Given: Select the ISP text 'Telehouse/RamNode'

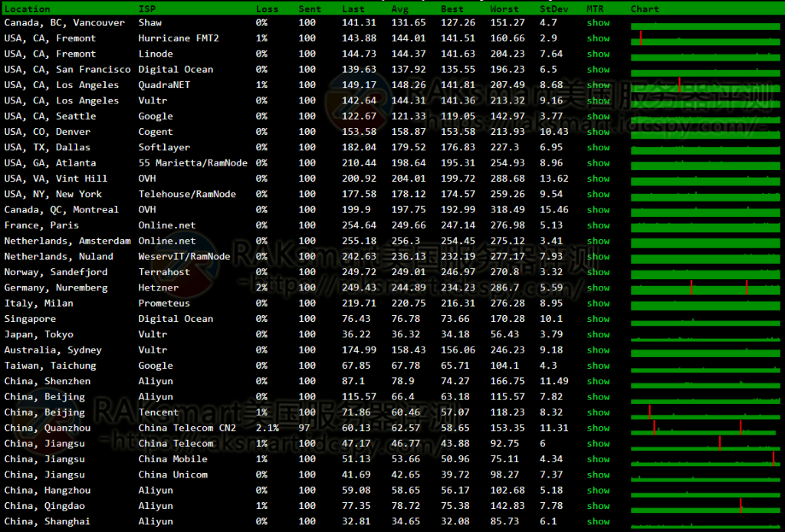Looking at the screenshot, I should click(187, 194).
